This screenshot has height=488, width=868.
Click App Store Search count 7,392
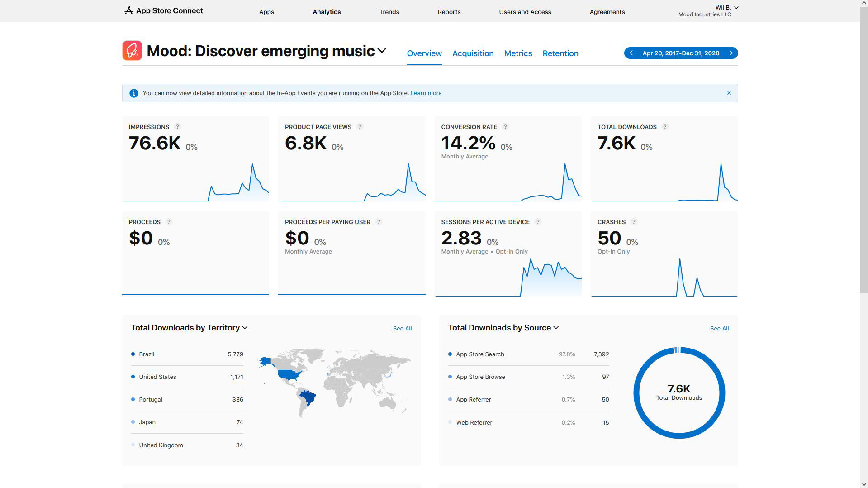click(601, 354)
